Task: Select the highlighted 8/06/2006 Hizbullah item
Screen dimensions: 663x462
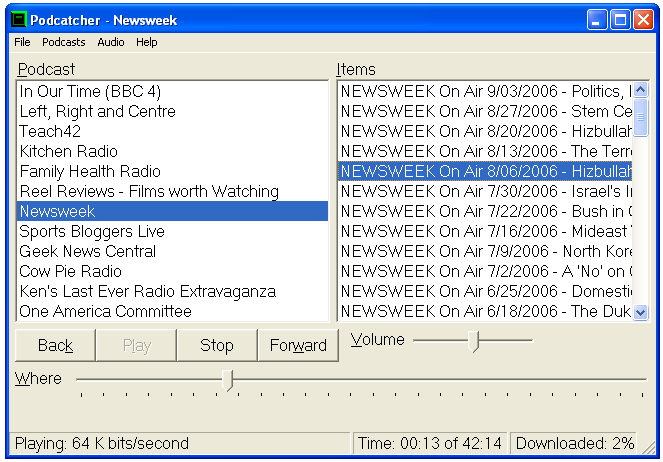Action: point(485,171)
